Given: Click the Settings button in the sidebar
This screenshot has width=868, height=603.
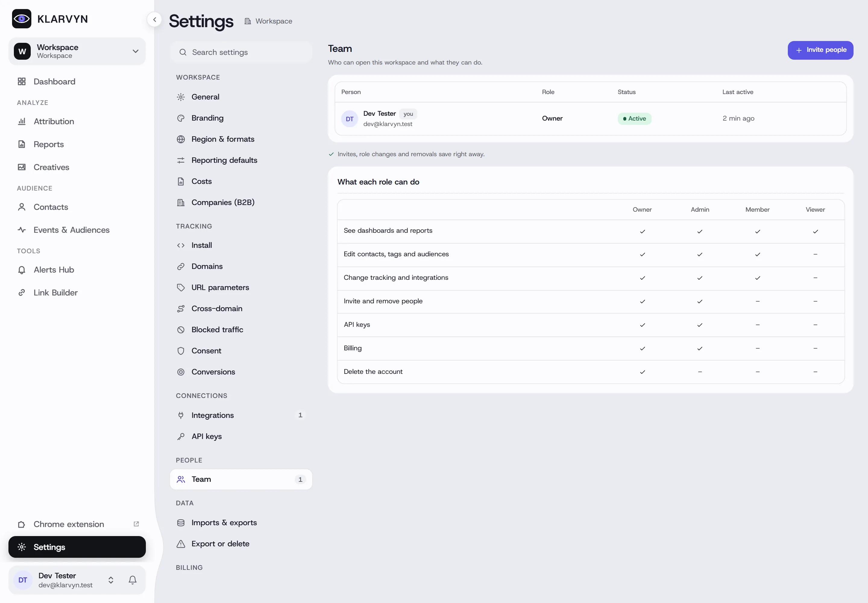Looking at the screenshot, I should 77,547.
